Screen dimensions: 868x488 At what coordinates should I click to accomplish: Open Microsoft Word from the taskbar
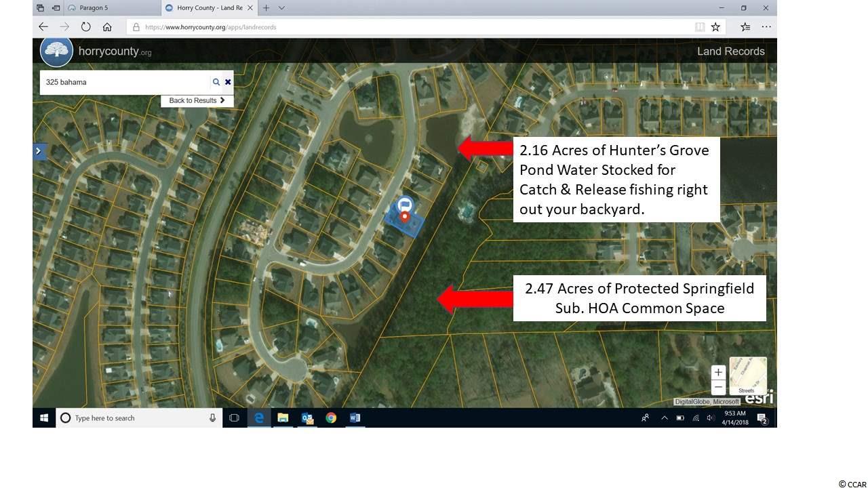point(355,418)
